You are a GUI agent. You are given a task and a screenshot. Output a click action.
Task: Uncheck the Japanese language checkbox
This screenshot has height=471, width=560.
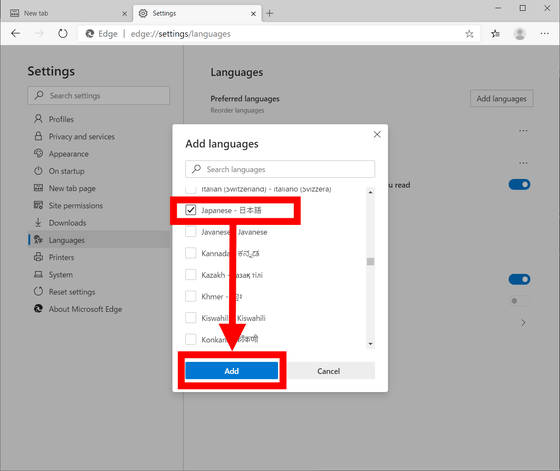[x=191, y=210]
